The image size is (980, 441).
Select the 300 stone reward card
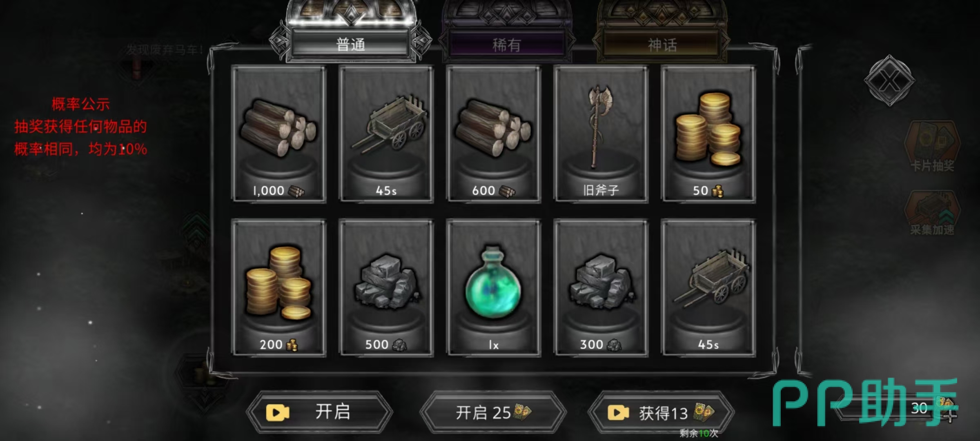pos(601,288)
